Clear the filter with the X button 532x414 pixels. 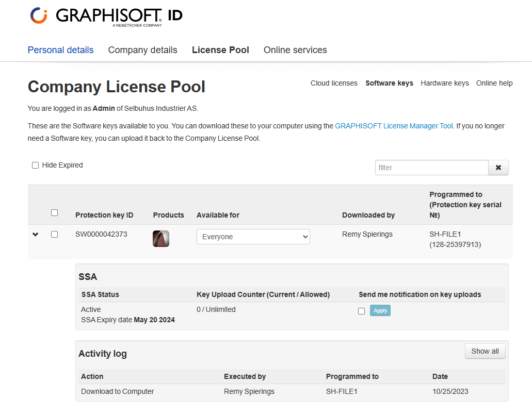tap(498, 168)
